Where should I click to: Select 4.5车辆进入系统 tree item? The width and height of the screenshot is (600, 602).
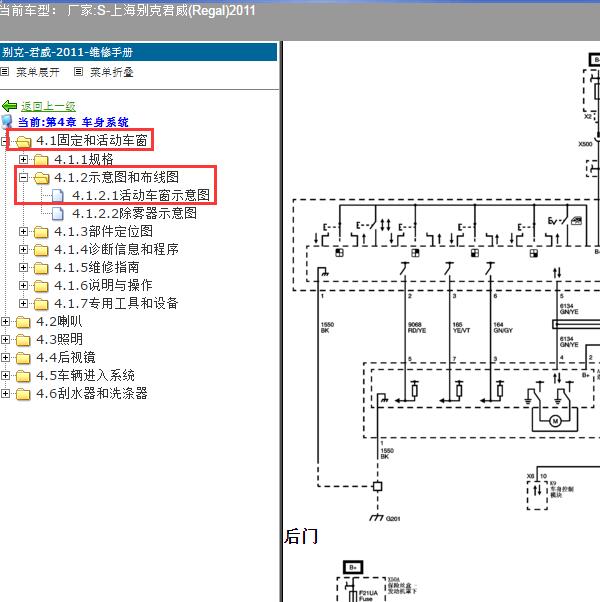click(85, 375)
